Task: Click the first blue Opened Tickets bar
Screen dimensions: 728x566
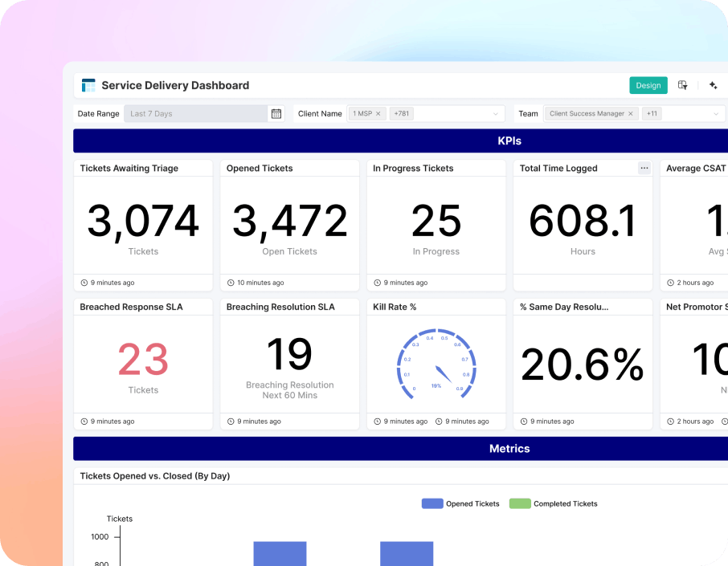Action: (x=280, y=553)
